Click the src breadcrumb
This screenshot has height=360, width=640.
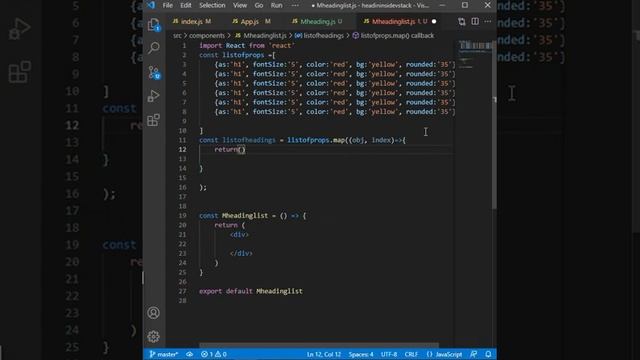(177, 36)
